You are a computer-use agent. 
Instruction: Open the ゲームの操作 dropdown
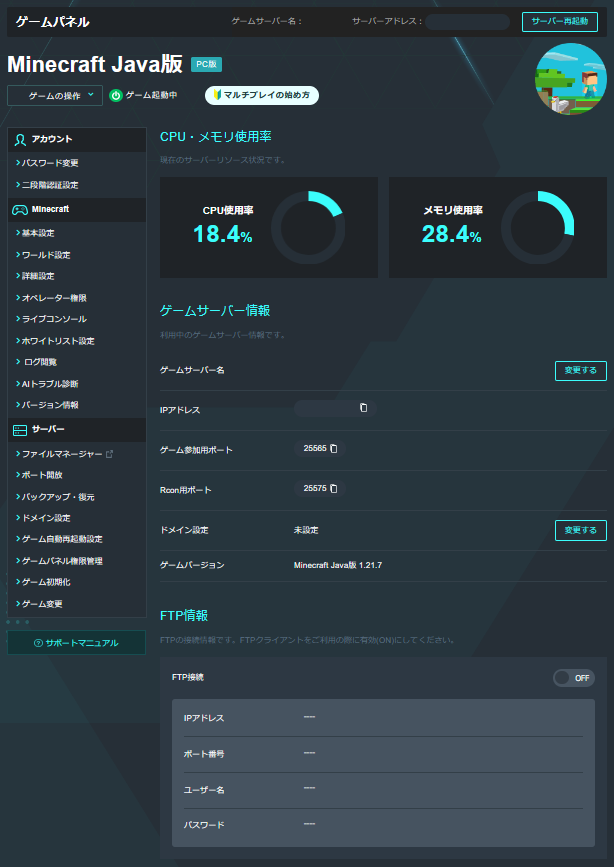pos(55,96)
